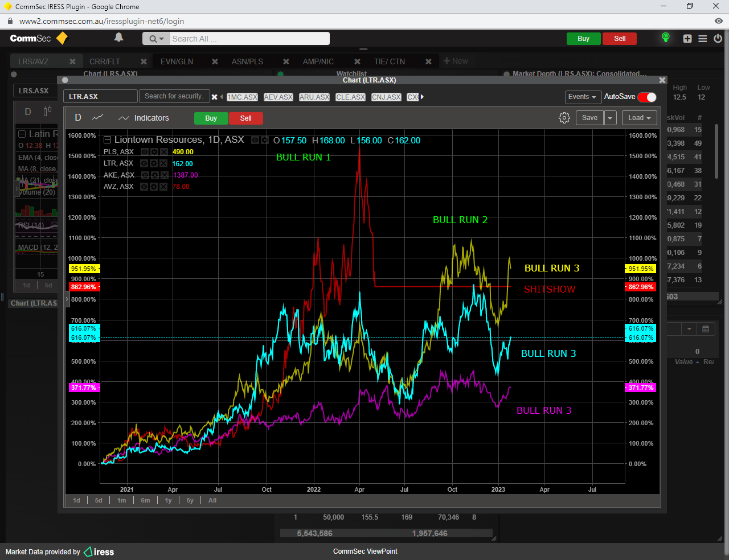Toggle the AutoSave switch
This screenshot has width=729, height=560.
(647, 97)
